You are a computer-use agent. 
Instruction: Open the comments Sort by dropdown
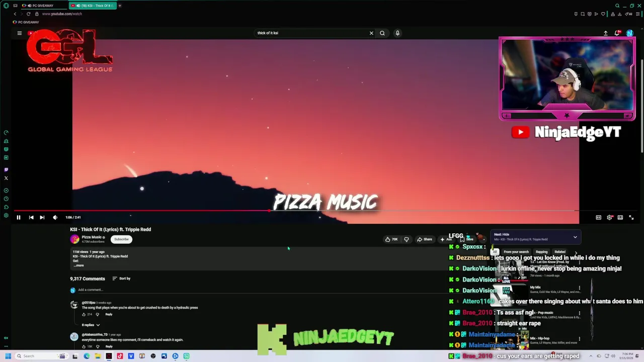(x=121, y=279)
